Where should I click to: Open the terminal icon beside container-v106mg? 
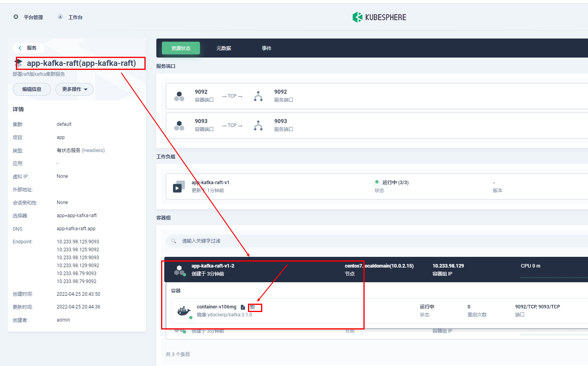252,307
